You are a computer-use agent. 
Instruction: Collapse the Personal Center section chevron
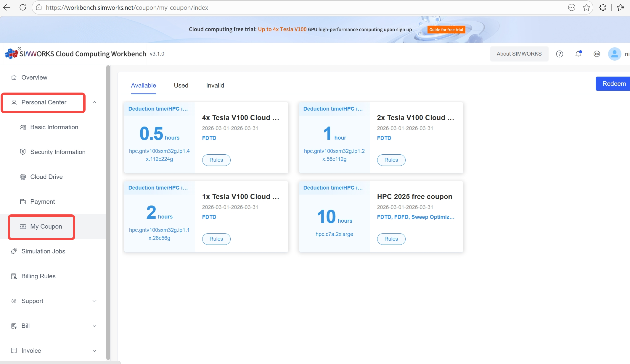click(x=94, y=102)
